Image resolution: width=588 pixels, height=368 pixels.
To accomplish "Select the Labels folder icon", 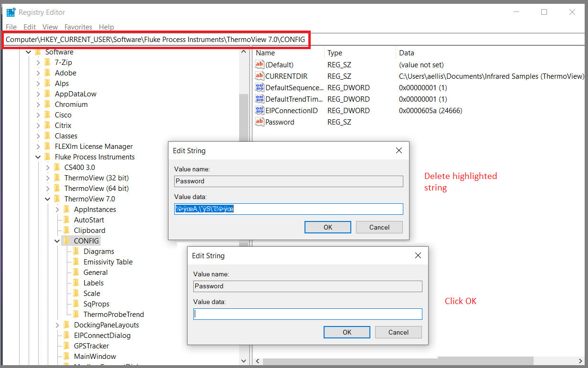I will pyautogui.click(x=76, y=283).
